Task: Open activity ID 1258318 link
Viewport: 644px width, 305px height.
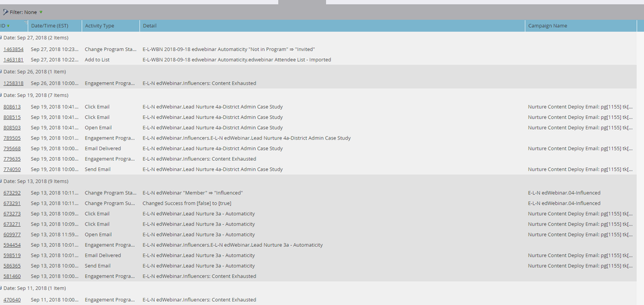Action: pyautogui.click(x=14, y=83)
